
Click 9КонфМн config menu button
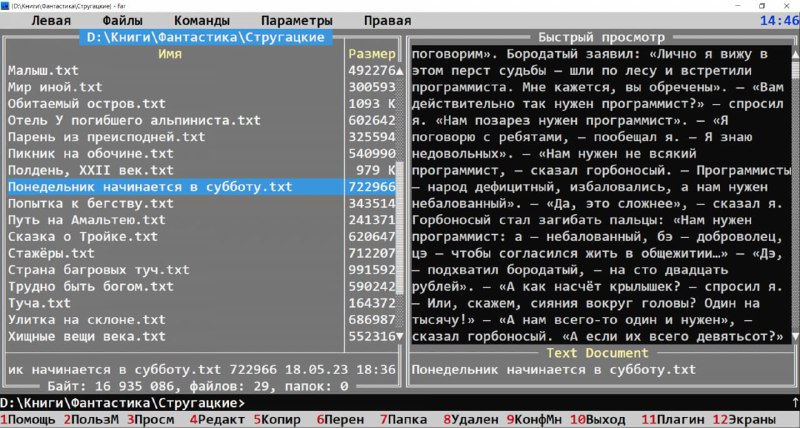(534, 420)
